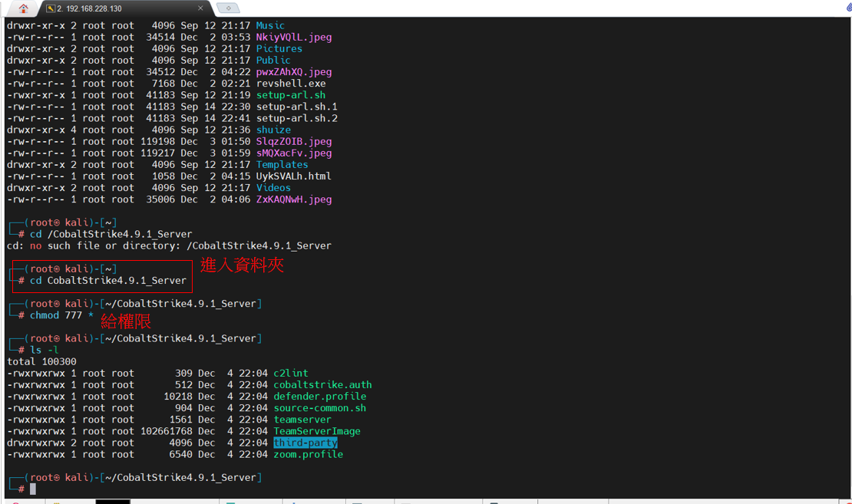Viewport: 852px width, 504px height.
Task: Click the highlighted third-party directory
Action: pyautogui.click(x=305, y=443)
